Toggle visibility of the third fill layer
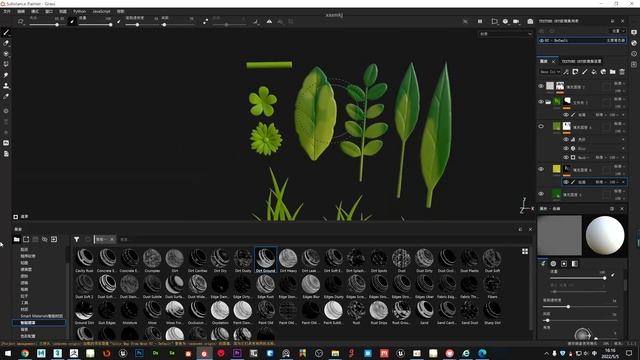The image size is (640, 360). click(541, 127)
